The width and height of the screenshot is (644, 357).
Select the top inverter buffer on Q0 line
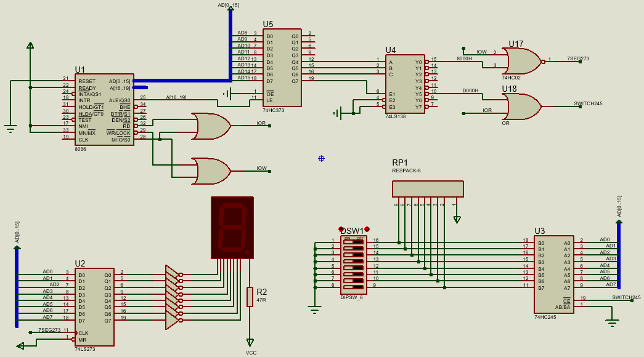point(174,274)
